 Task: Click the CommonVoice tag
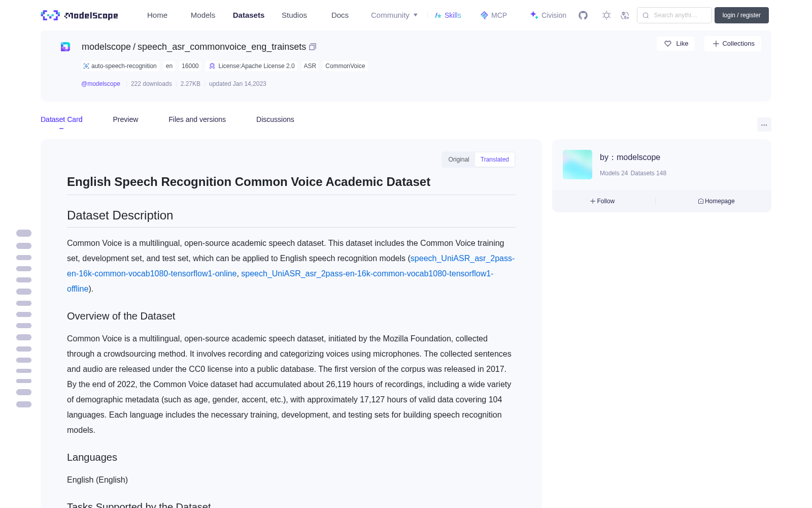pos(345,66)
